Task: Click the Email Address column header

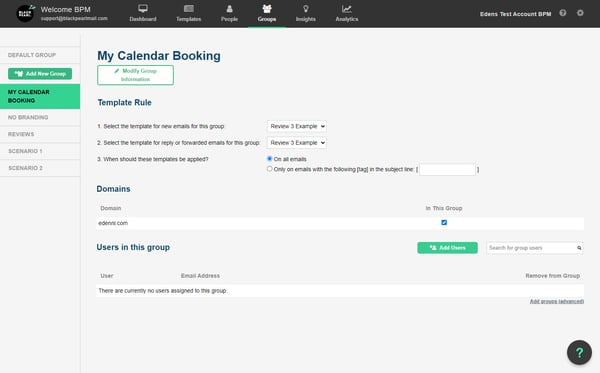Action: pyautogui.click(x=200, y=276)
